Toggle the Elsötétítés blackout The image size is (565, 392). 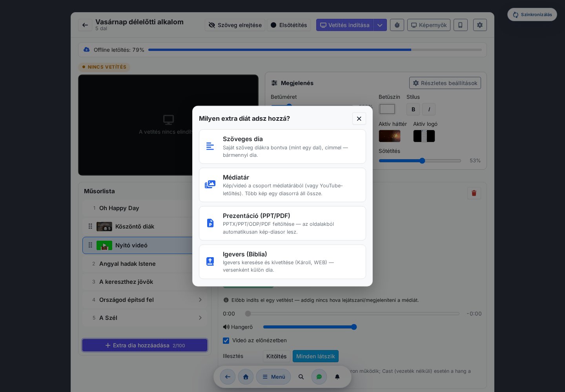coord(289,25)
